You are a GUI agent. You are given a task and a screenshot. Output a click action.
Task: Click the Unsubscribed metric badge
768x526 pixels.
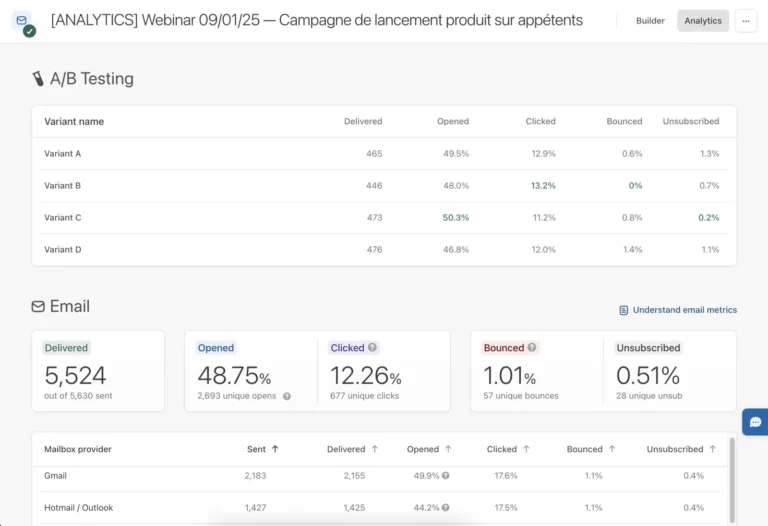(x=648, y=348)
